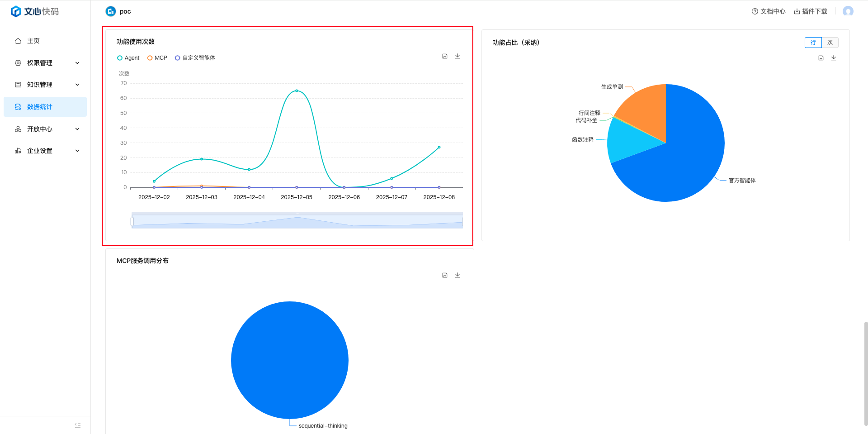Viewport: 868px width, 434px height.
Task: Click the data zoom slider left handle
Action: [132, 221]
